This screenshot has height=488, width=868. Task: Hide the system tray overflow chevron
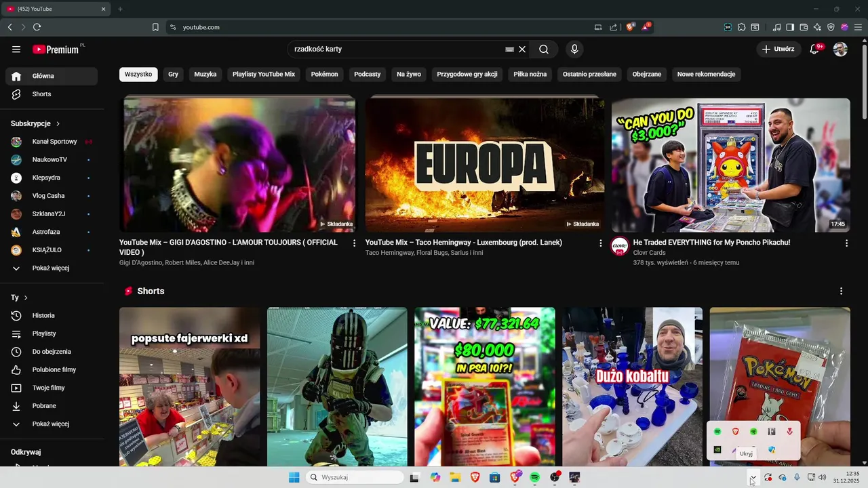click(752, 477)
